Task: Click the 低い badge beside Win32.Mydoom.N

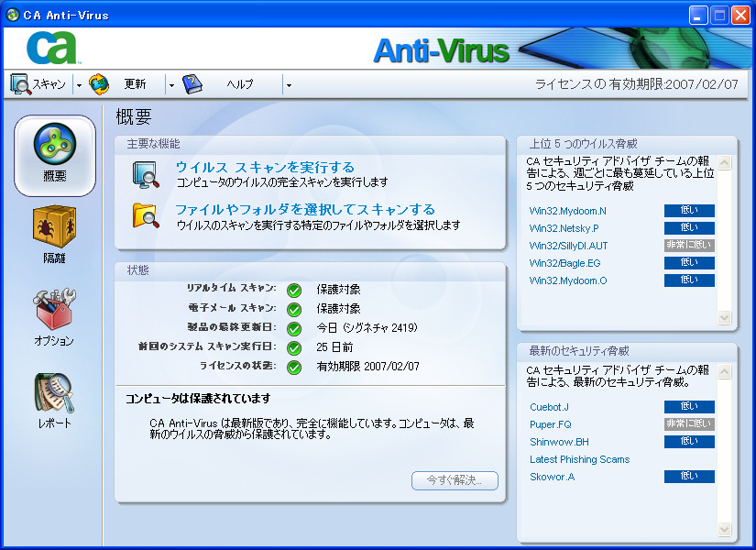Action: [x=689, y=210]
